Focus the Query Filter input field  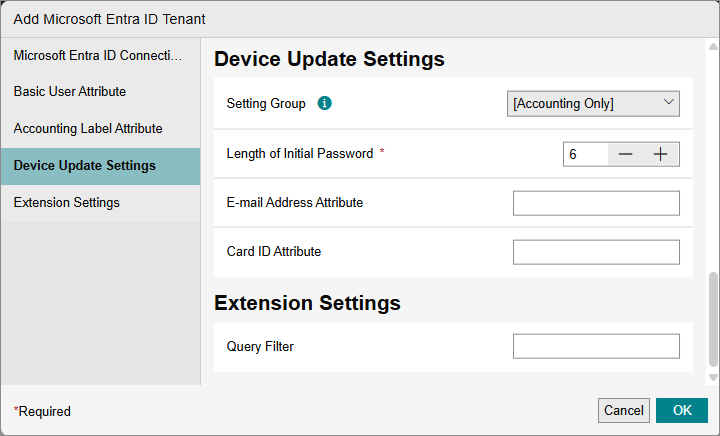(x=596, y=346)
